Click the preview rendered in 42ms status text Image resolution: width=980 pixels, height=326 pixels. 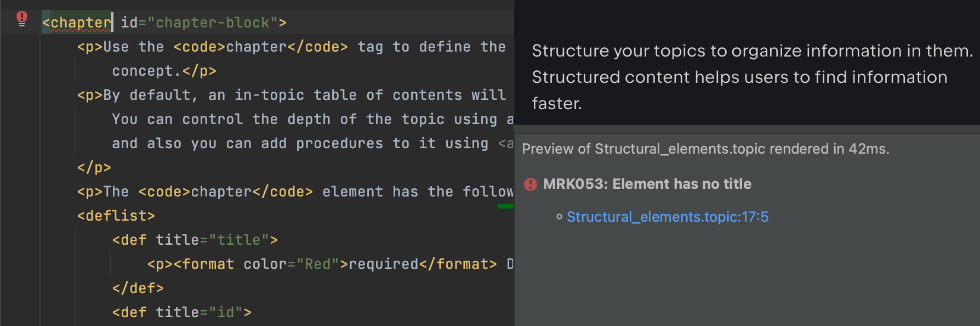pos(705,149)
